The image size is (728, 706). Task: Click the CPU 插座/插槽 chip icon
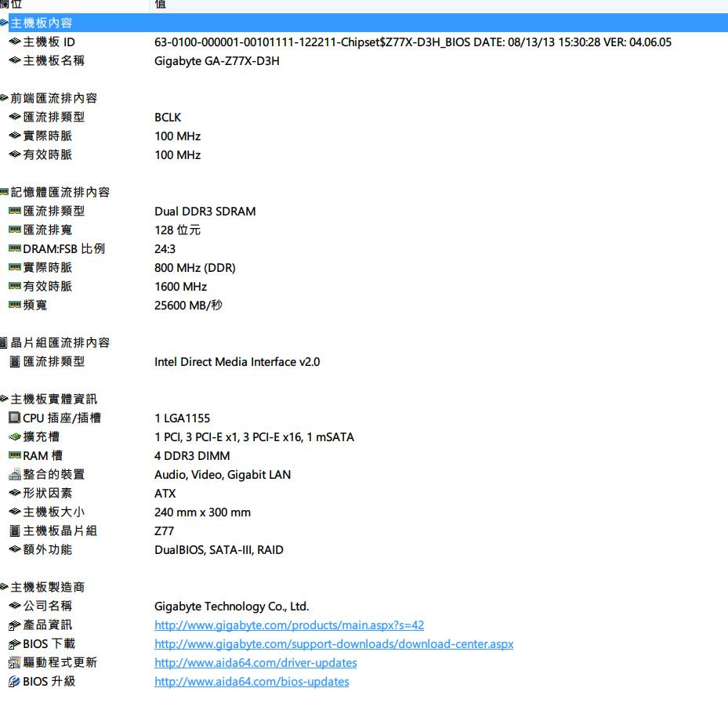15,418
